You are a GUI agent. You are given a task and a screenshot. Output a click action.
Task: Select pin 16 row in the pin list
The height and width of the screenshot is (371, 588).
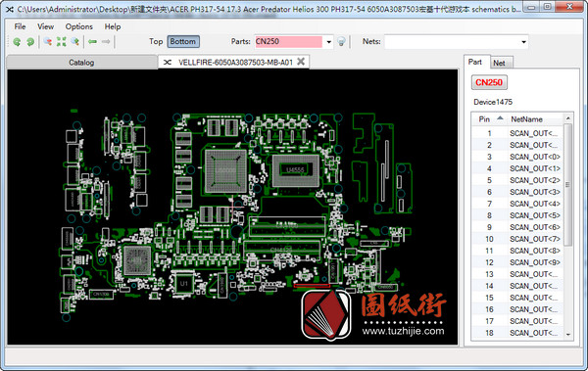point(517,309)
